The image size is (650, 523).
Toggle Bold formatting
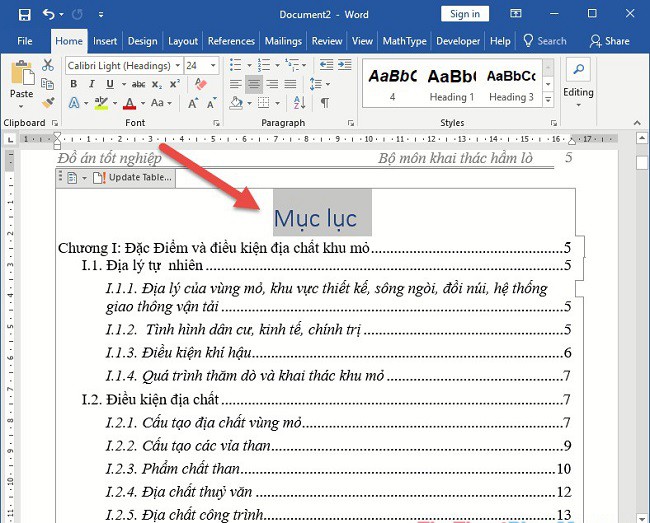(x=73, y=84)
